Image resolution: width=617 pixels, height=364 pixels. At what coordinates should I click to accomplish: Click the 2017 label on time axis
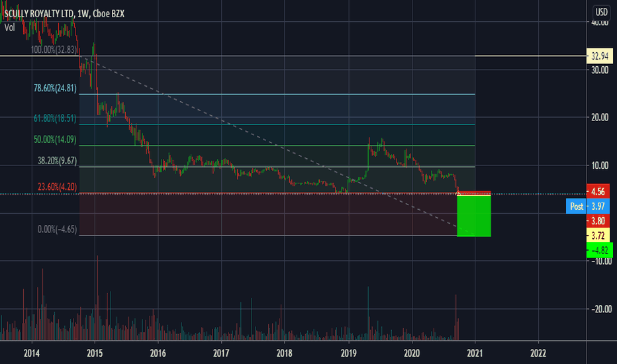tap(221, 353)
